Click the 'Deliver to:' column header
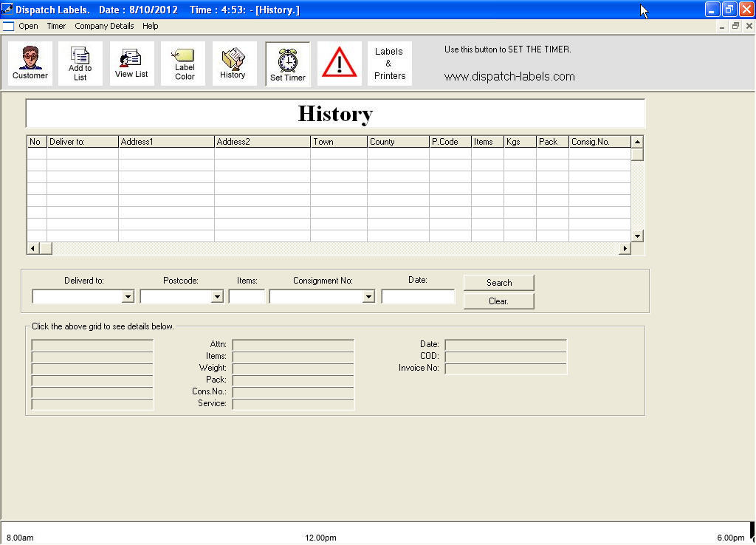 (83, 142)
